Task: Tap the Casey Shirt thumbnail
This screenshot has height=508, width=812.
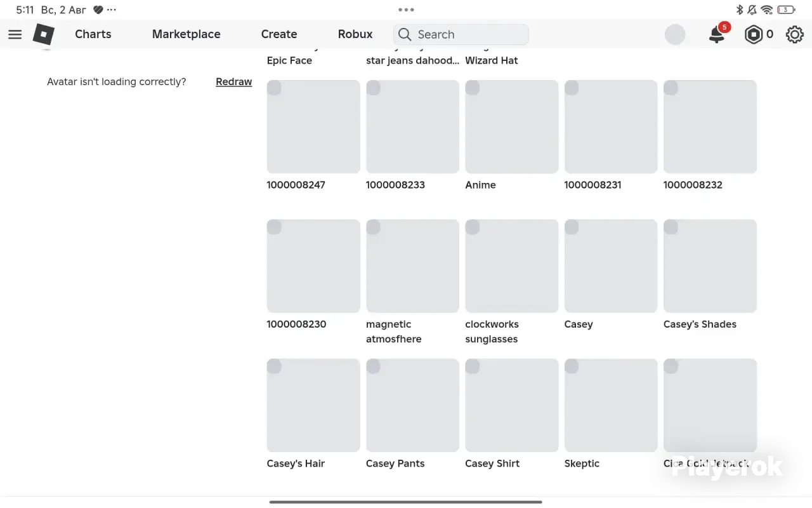Action: click(512, 405)
